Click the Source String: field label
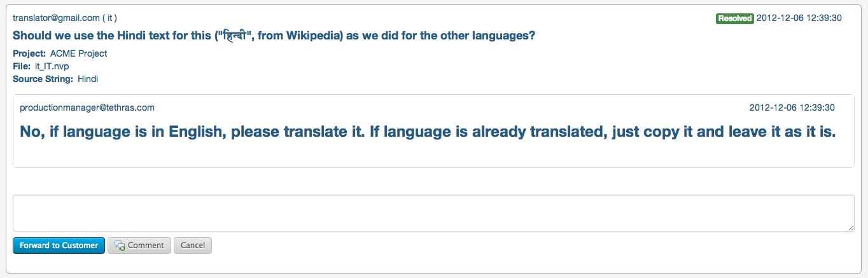868x278 pixels. click(43, 79)
